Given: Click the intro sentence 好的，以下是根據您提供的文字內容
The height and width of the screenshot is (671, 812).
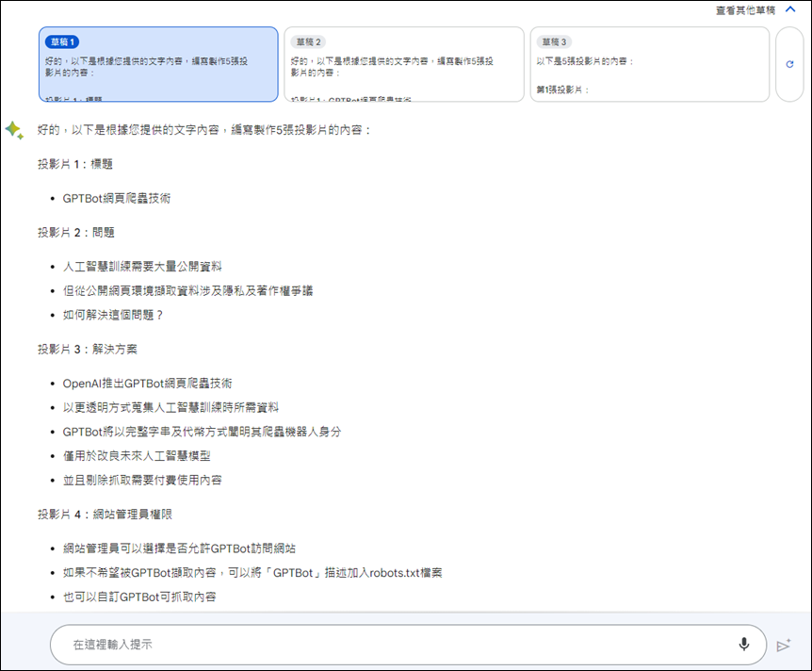Looking at the screenshot, I should pos(204,130).
